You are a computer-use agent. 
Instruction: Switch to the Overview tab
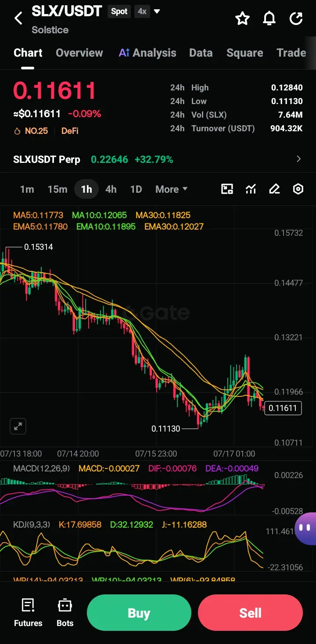(x=79, y=53)
